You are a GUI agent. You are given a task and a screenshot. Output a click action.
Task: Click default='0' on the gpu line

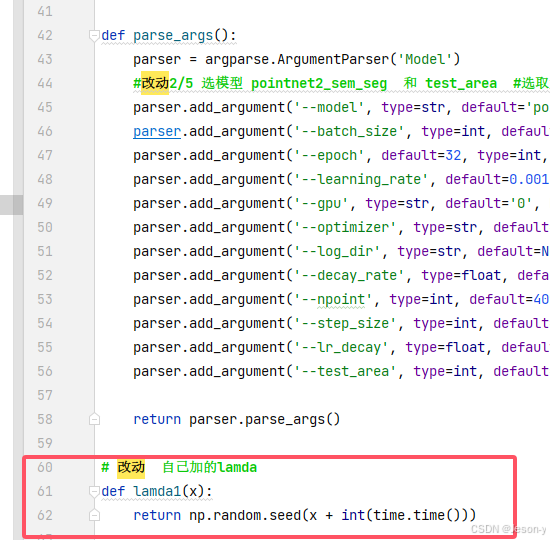click(489, 204)
